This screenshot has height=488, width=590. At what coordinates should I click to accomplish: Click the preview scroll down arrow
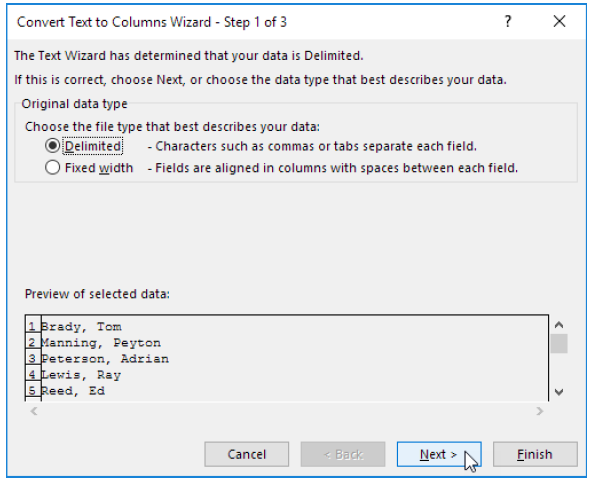click(x=559, y=392)
